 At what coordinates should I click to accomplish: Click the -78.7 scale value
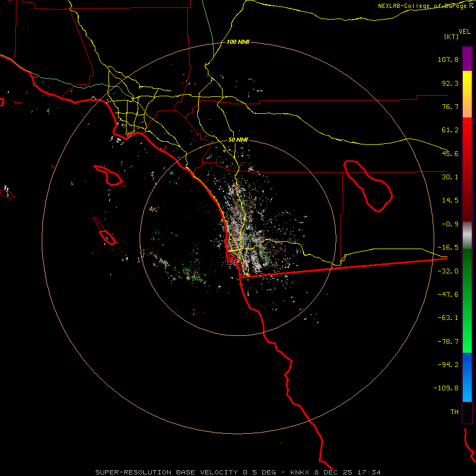[x=448, y=342]
